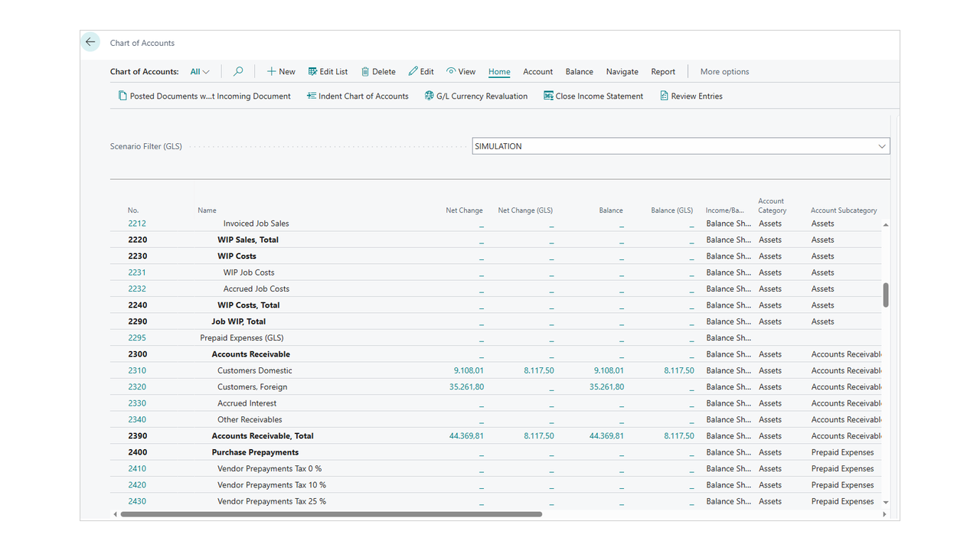Click the Net Change (GLS) column header
Viewport: 980px width, 551px height.
pos(525,210)
